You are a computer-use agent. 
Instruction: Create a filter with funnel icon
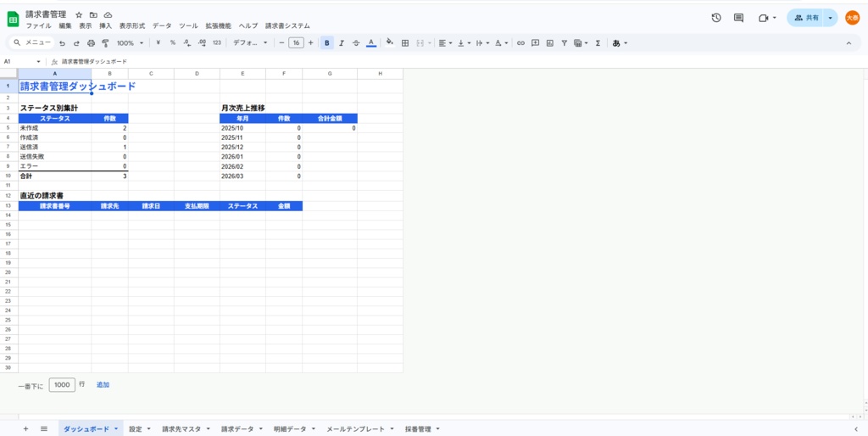564,42
